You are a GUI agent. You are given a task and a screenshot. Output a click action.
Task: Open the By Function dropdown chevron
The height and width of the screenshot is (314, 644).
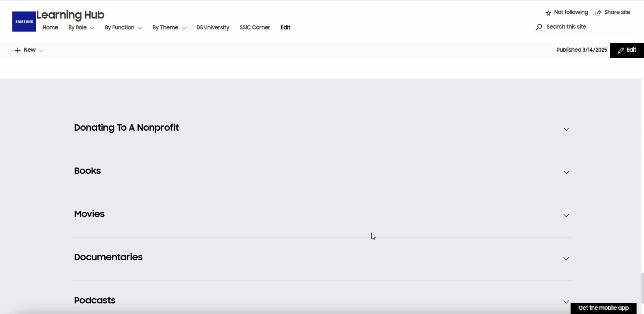140,28
